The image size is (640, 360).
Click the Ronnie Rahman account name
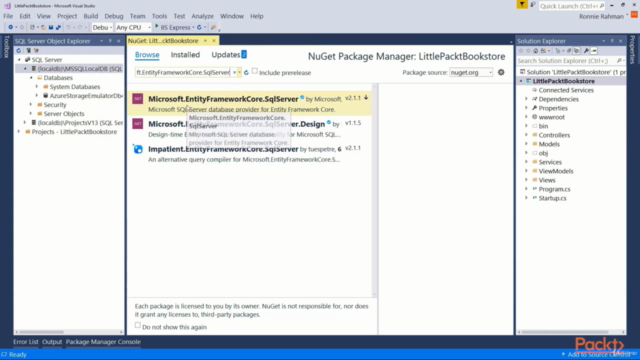point(601,16)
